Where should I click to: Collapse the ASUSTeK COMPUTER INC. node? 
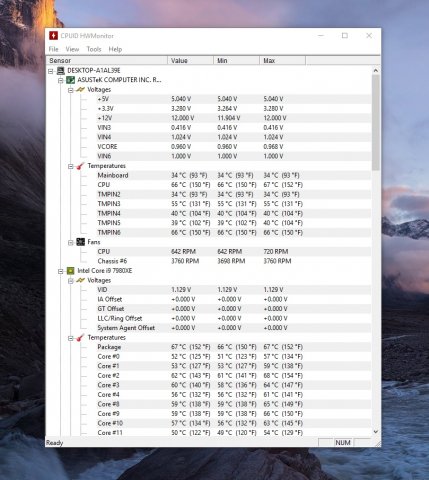point(61,80)
